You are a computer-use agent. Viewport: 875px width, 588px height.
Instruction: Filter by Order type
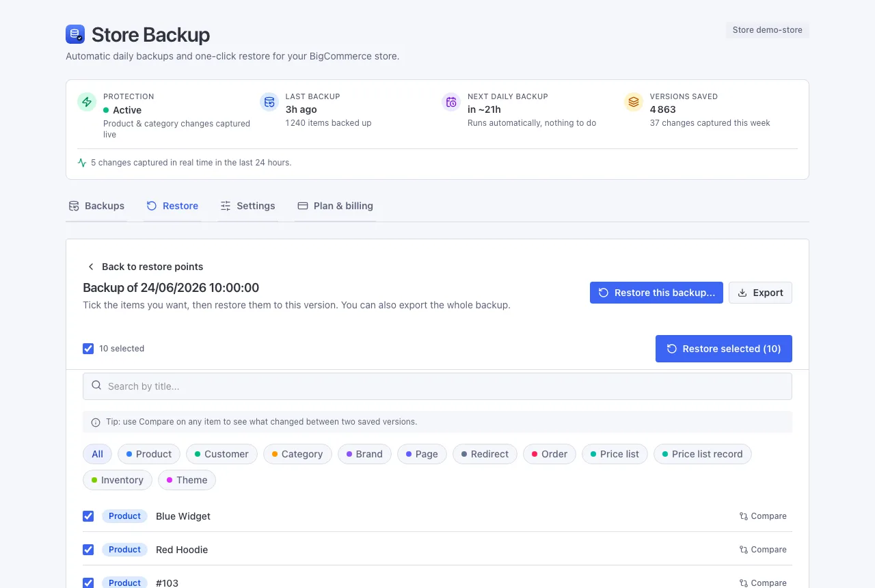(x=550, y=454)
